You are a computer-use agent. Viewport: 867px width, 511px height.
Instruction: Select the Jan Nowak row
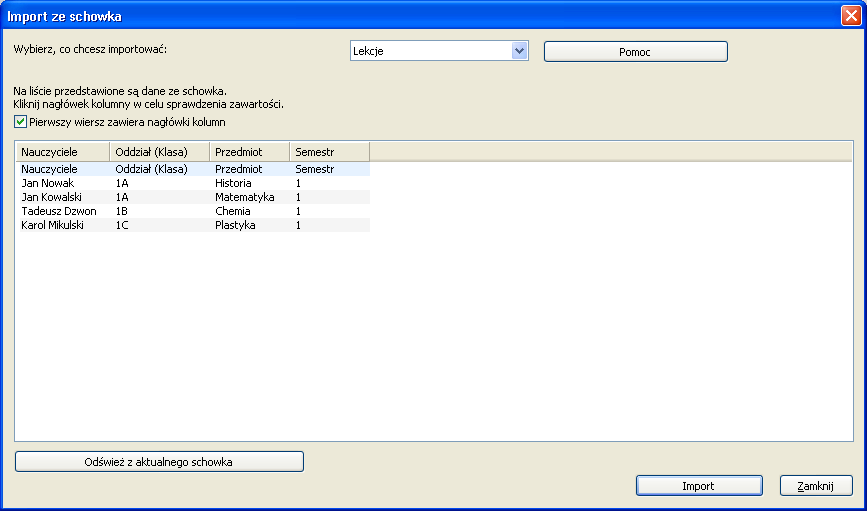(x=49, y=184)
